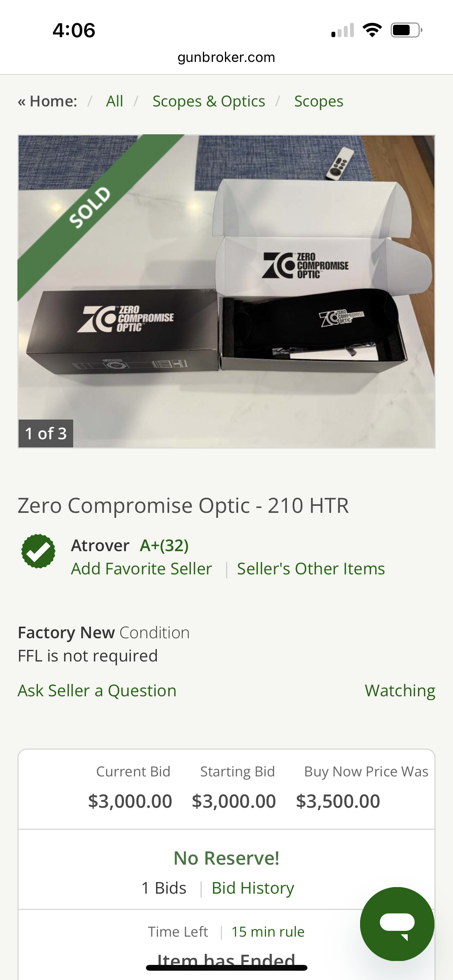View Seller's Other Items

[311, 569]
